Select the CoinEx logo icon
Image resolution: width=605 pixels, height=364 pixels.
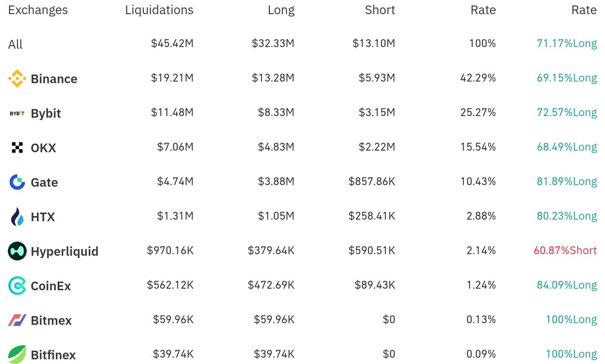pyautogui.click(x=17, y=286)
